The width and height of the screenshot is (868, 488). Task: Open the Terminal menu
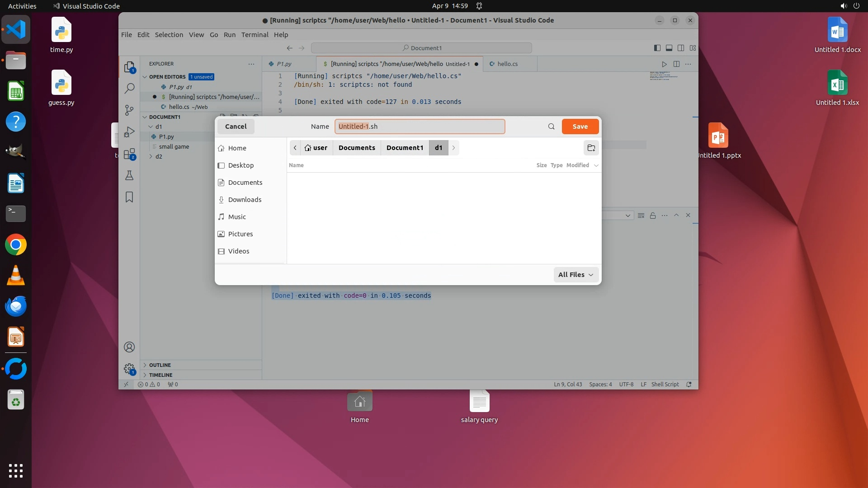(x=255, y=35)
